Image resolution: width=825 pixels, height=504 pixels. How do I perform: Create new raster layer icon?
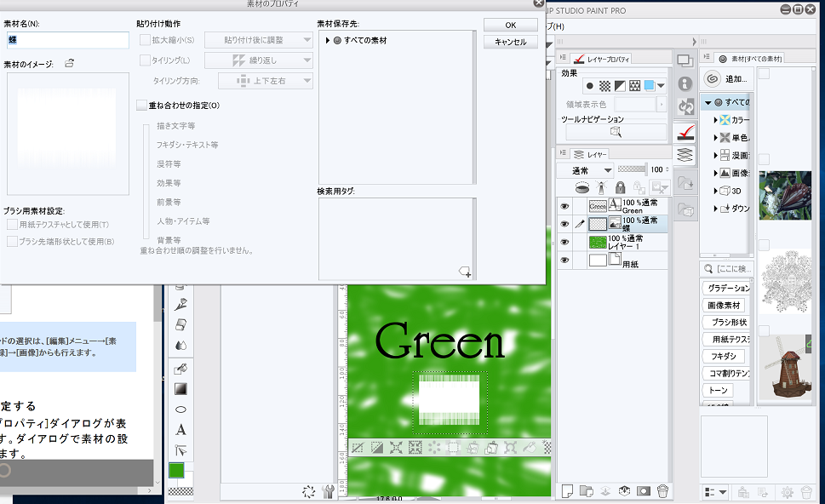[x=567, y=491]
